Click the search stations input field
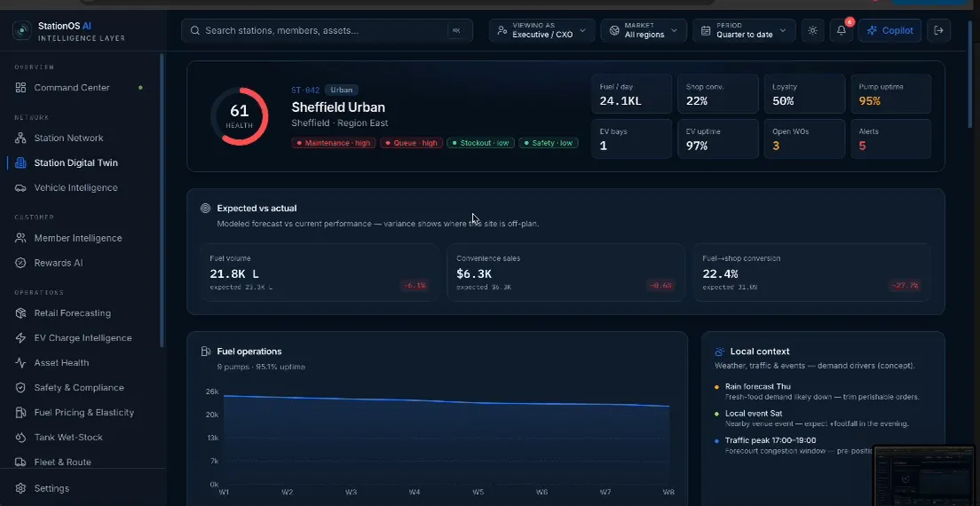The width and height of the screenshot is (980, 506). pyautogui.click(x=327, y=30)
